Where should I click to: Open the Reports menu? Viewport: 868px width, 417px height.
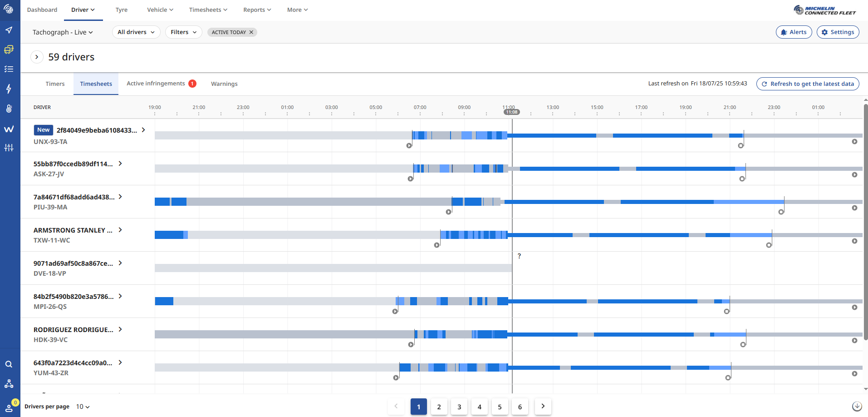pos(257,10)
